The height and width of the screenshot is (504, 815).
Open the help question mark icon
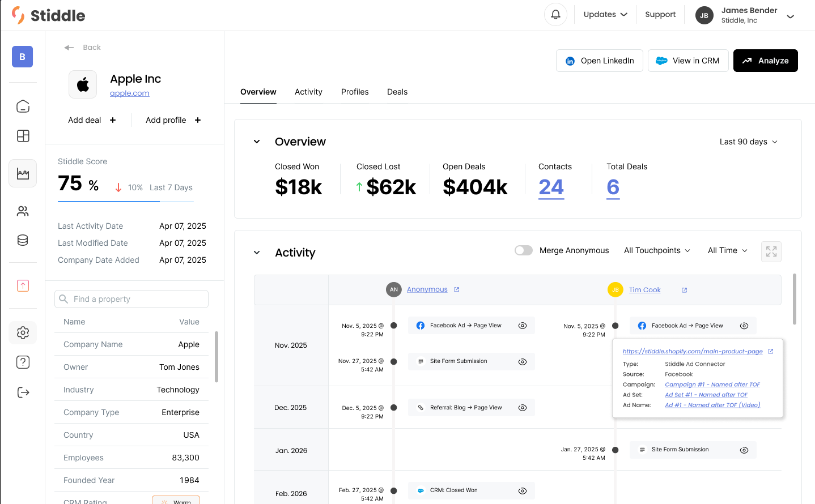23,362
